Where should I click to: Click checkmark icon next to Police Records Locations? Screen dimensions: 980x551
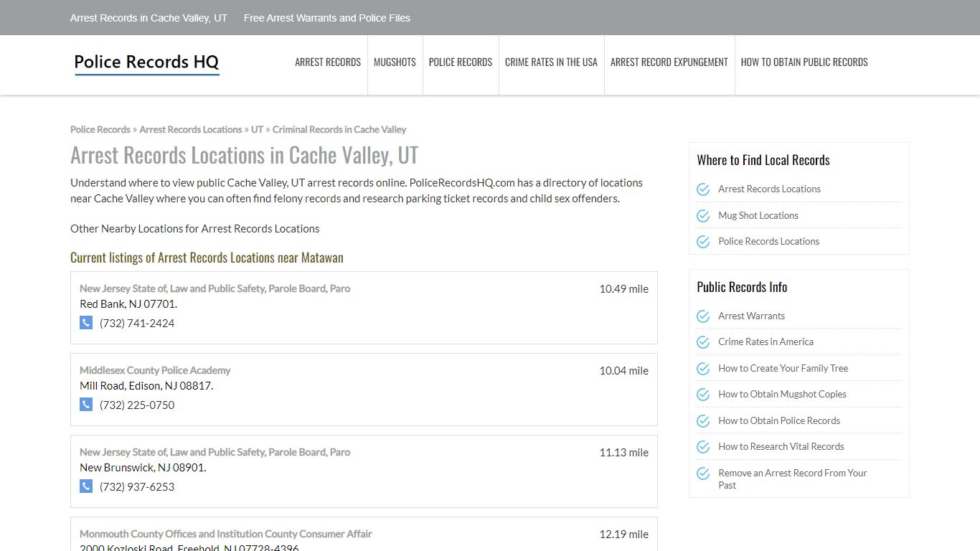coord(703,242)
